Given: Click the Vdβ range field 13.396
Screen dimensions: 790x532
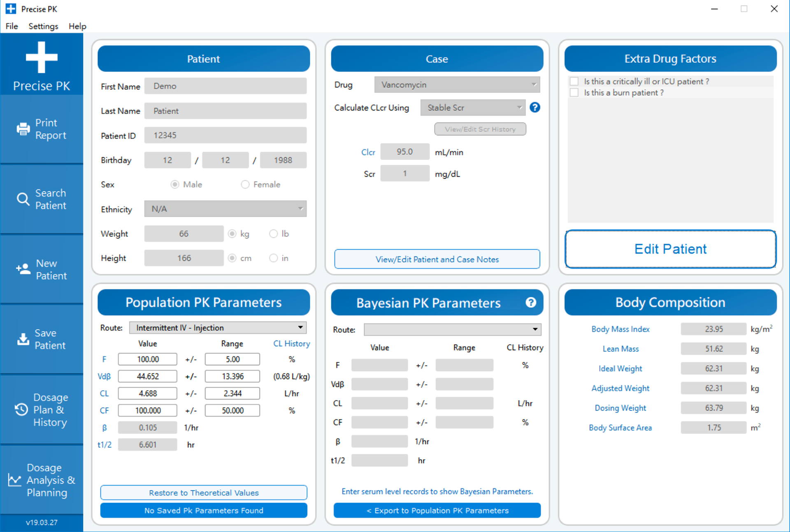Looking at the screenshot, I should click(x=232, y=376).
